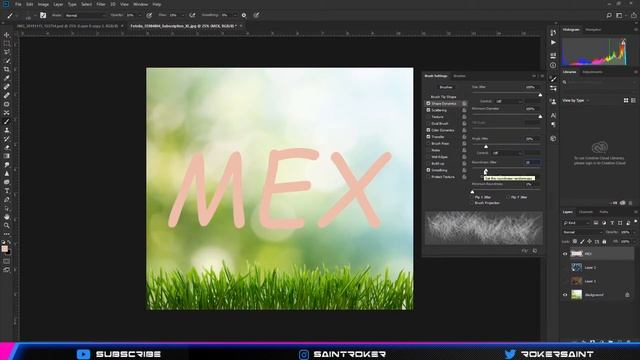Screen dimensions: 640x360
Task: Enable airbrush-style build-up icon
Action: 192,15
